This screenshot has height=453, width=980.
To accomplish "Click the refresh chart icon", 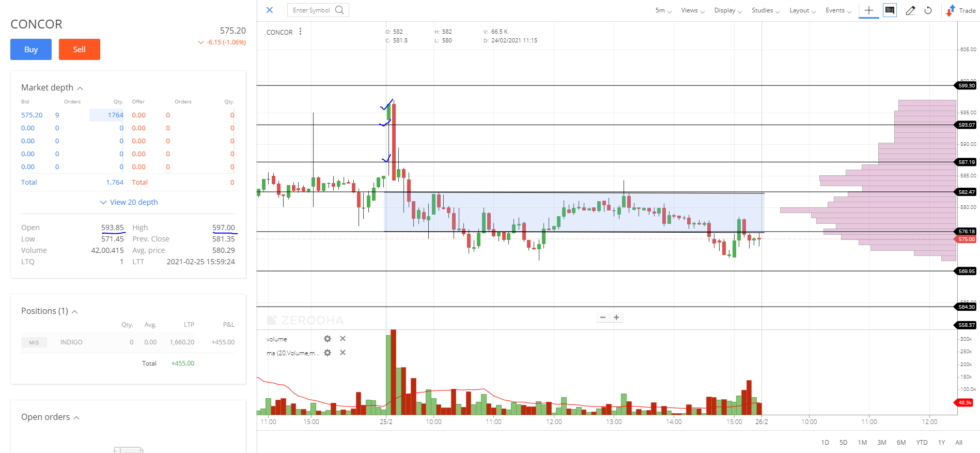I will pos(928,10).
